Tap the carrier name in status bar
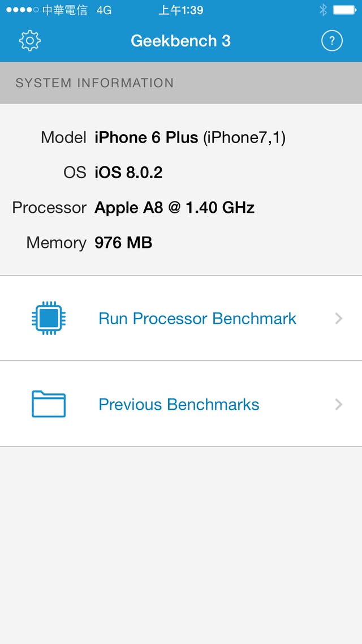The height and width of the screenshot is (644, 362). point(64,10)
